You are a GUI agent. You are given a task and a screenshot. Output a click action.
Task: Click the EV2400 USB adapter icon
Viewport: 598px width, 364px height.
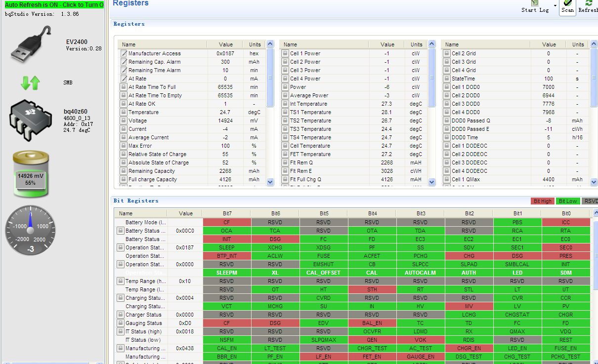click(32, 44)
